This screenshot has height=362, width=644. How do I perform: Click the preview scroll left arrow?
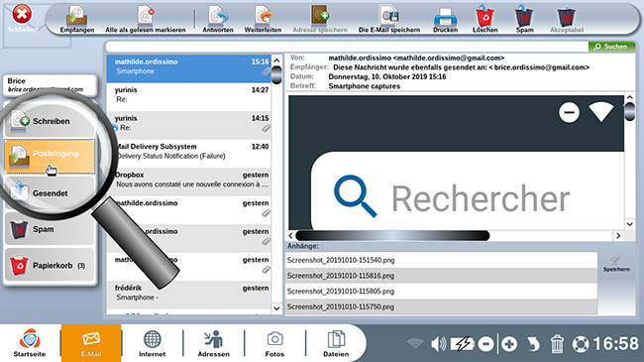[x=290, y=236]
